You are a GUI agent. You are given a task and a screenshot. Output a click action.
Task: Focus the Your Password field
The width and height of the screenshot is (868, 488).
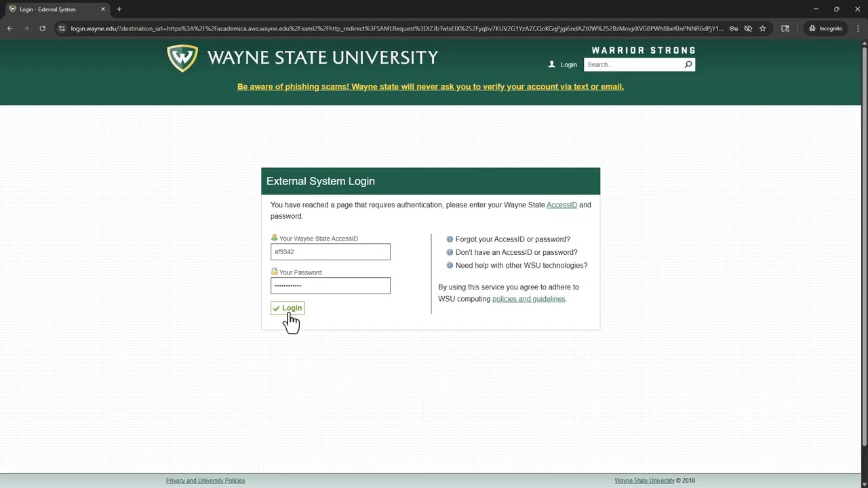pos(330,285)
